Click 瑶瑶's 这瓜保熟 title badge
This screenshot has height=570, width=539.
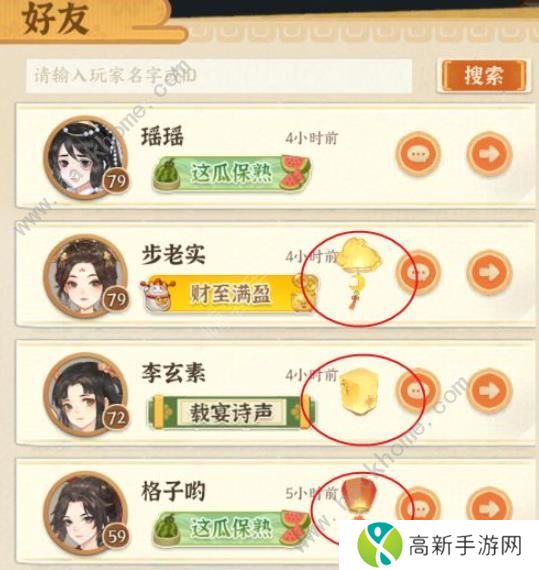point(232,173)
